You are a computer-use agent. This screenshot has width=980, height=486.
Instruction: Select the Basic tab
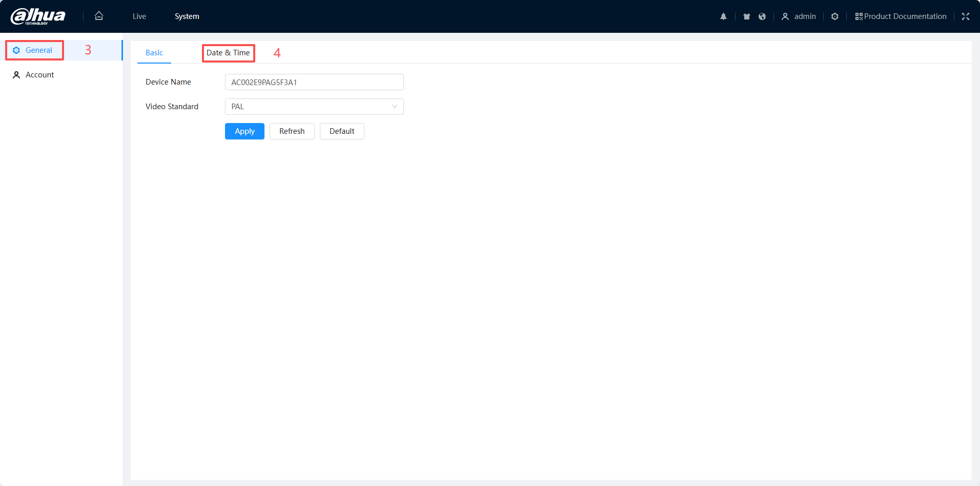point(154,53)
